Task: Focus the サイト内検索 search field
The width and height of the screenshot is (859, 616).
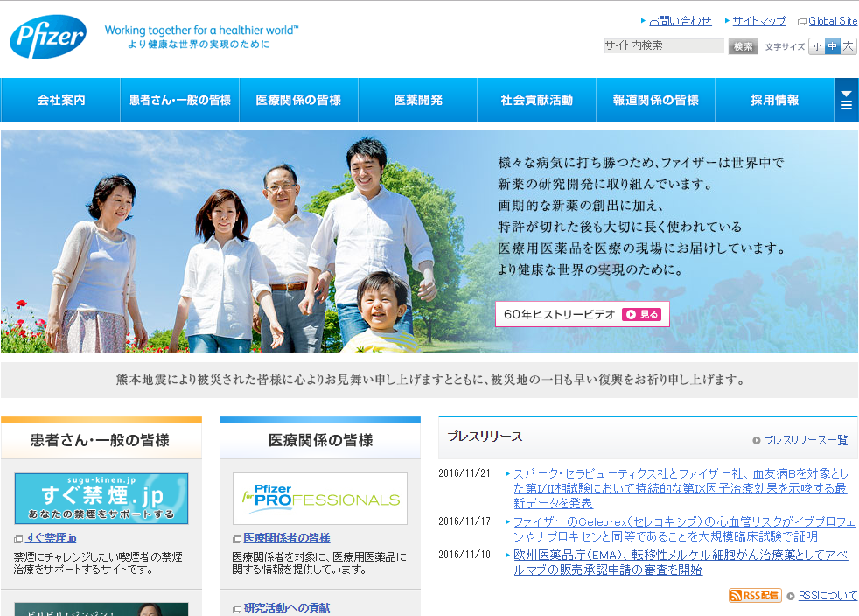Action: point(663,45)
